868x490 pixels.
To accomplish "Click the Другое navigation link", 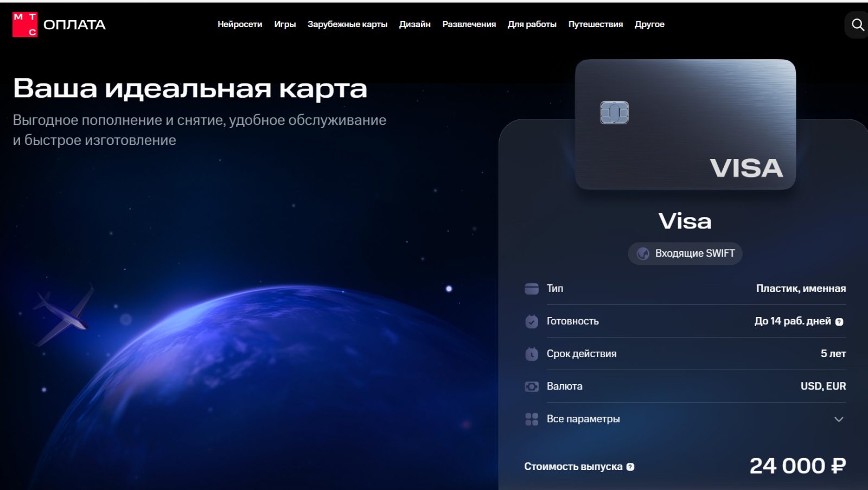I will tap(649, 24).
